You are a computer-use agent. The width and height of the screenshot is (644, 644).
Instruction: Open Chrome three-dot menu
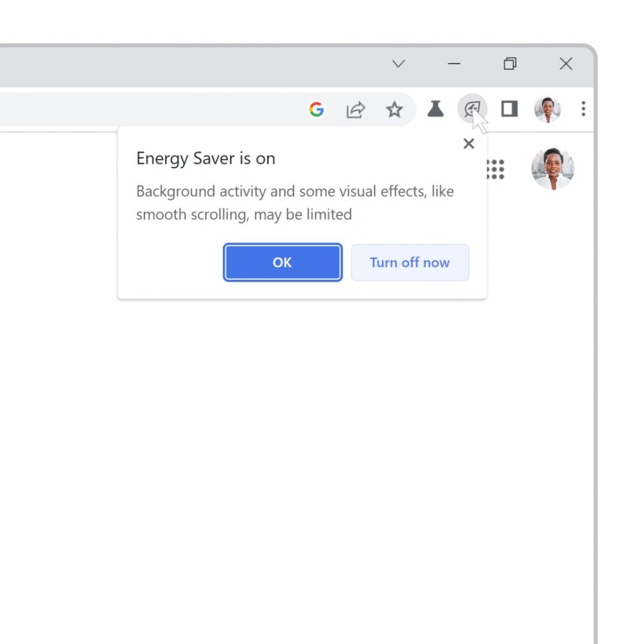coord(583,110)
